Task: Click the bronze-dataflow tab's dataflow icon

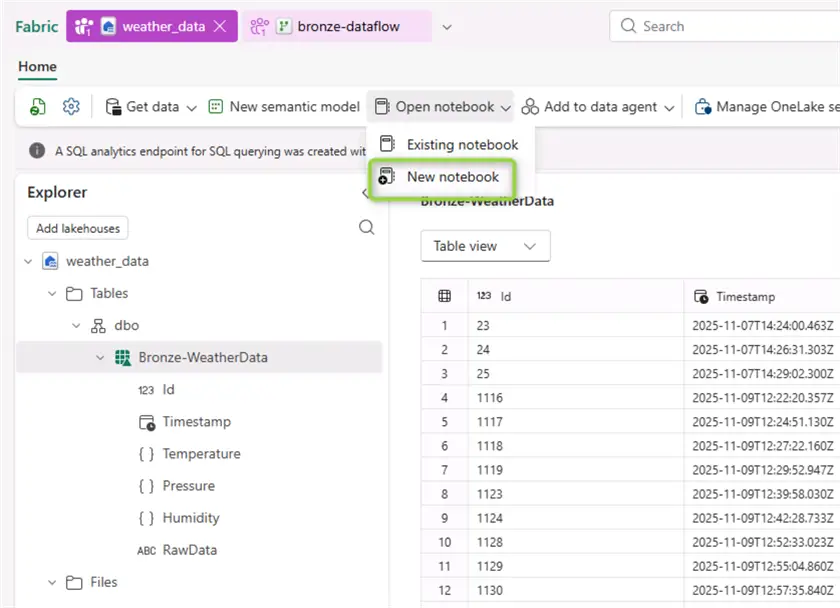Action: pos(283,26)
